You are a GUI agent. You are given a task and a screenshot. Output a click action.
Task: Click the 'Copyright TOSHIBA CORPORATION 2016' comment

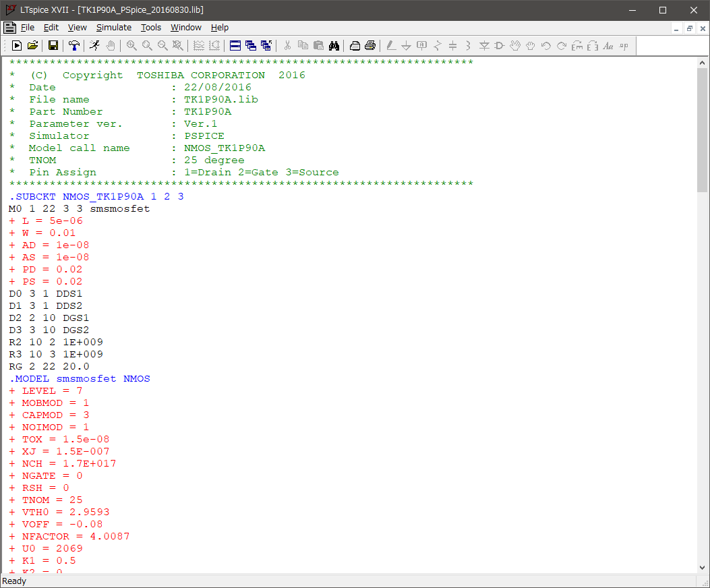pyautogui.click(x=184, y=76)
